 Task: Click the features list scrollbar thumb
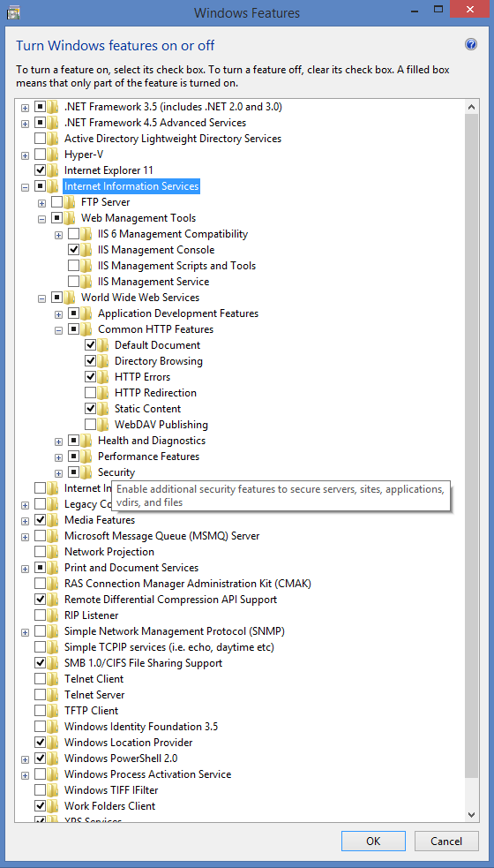[x=471, y=448]
